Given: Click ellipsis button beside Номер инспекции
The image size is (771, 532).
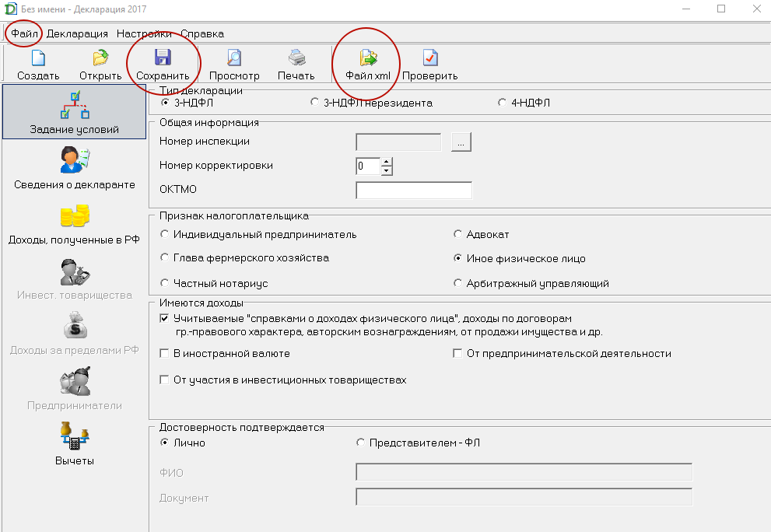Looking at the screenshot, I should (x=461, y=142).
